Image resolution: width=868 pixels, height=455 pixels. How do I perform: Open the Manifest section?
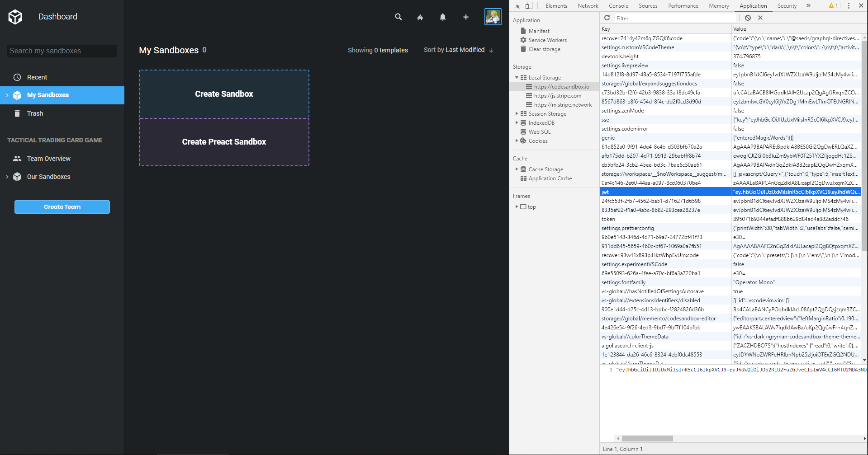[539, 31]
